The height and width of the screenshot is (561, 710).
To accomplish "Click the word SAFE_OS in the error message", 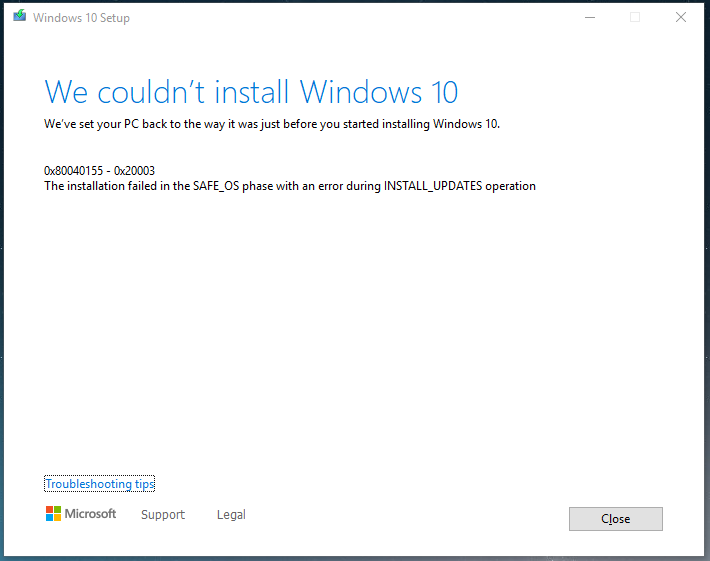I will (216, 186).
